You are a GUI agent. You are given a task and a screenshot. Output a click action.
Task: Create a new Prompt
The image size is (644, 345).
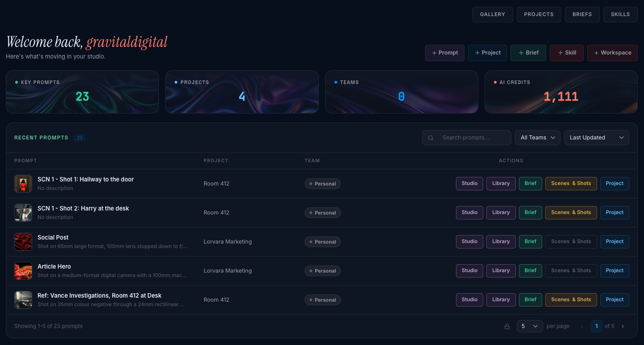click(x=445, y=53)
